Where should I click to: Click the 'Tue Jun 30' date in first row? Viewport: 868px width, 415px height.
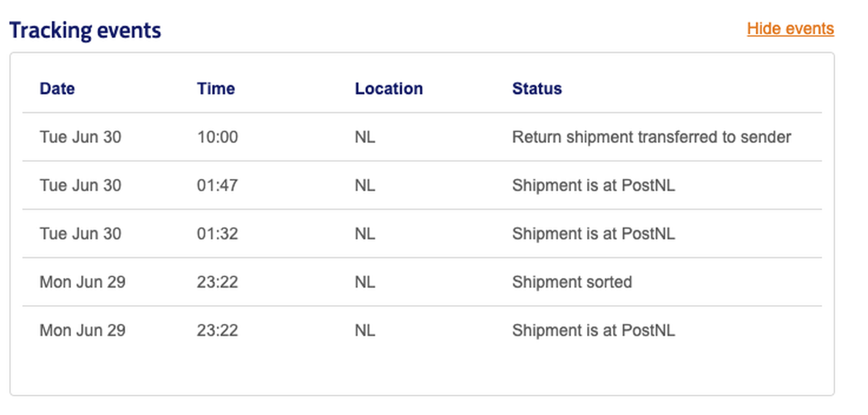tap(80, 137)
